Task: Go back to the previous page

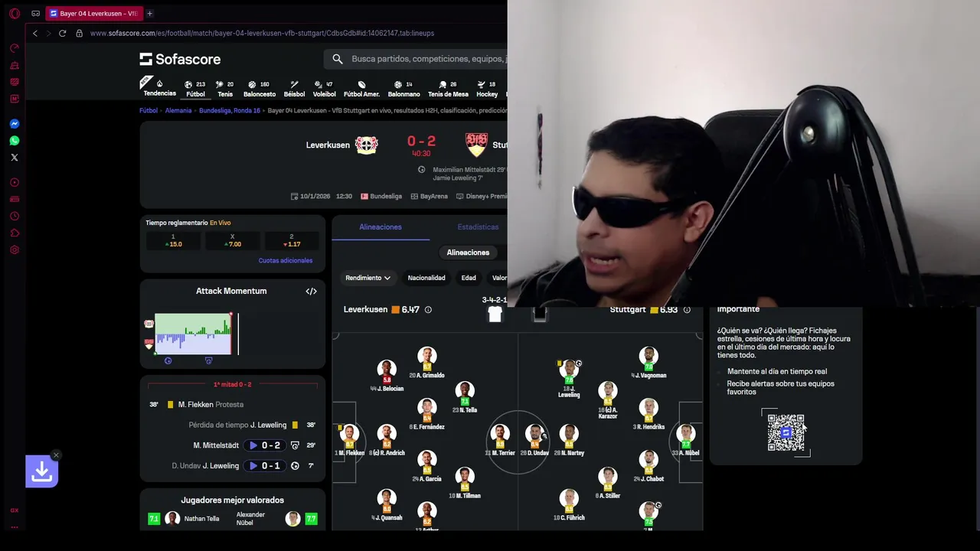Action: (34, 33)
